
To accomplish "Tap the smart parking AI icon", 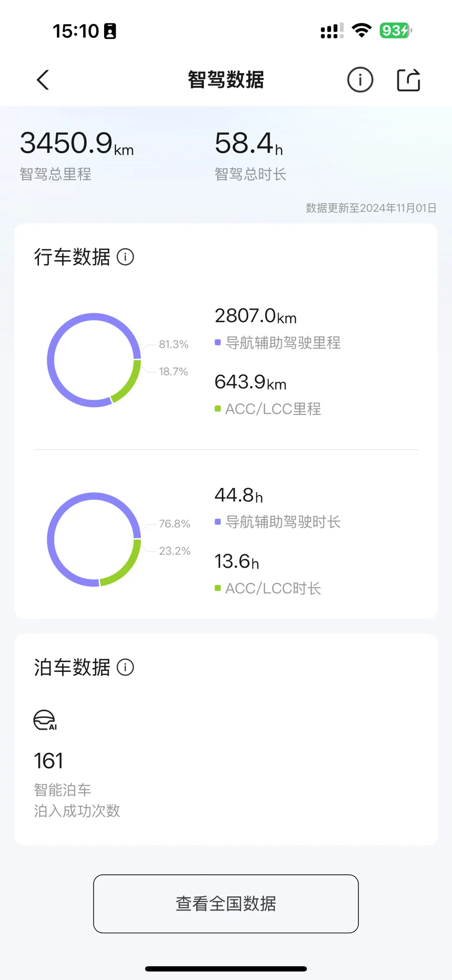I will pyautogui.click(x=45, y=720).
